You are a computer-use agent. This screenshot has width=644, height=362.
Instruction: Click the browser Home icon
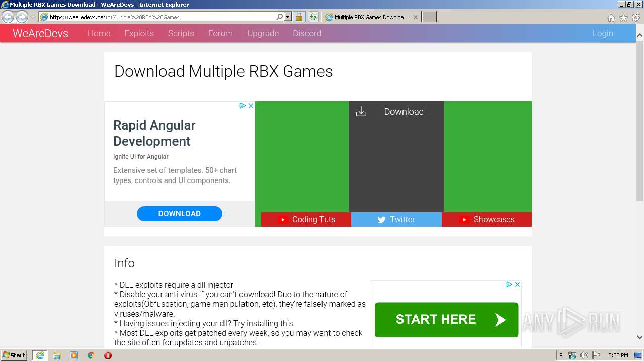611,18
